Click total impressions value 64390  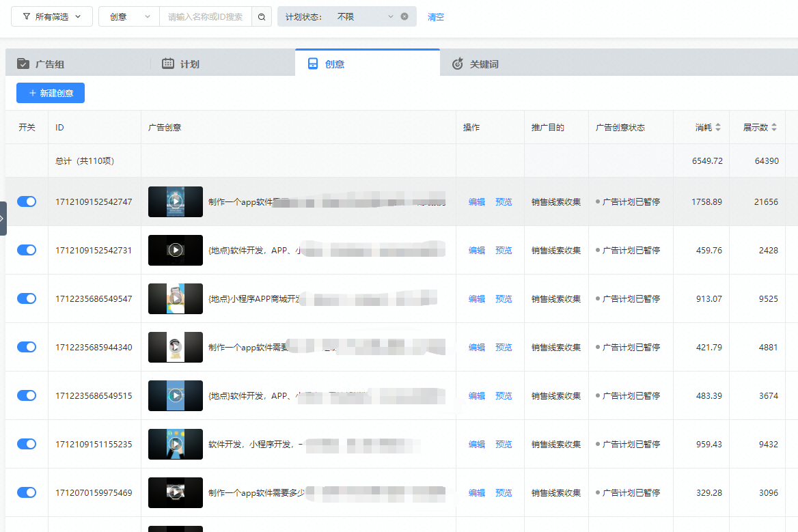[767, 160]
